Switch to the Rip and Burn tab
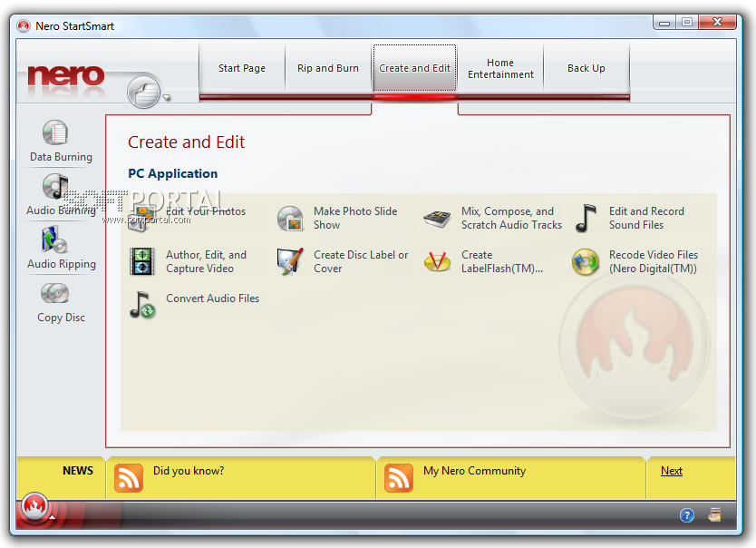Image resolution: width=756 pixels, height=548 pixels. pos(328,68)
